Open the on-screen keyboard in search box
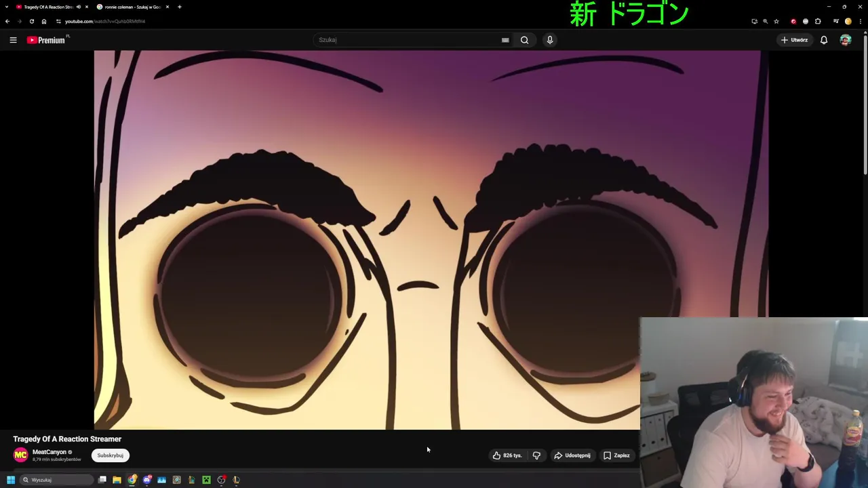868x488 pixels. click(x=505, y=40)
